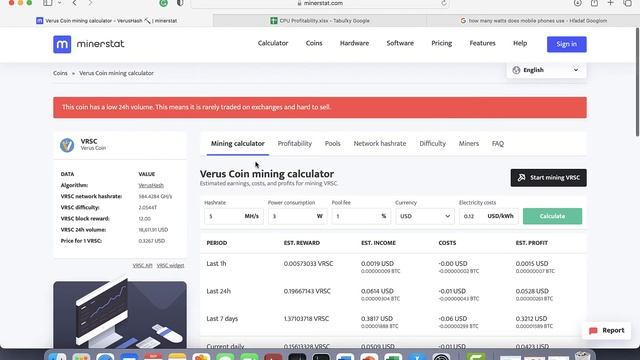Select the 'Last 24h' period row label
The height and width of the screenshot is (360, 640).
(x=218, y=291)
